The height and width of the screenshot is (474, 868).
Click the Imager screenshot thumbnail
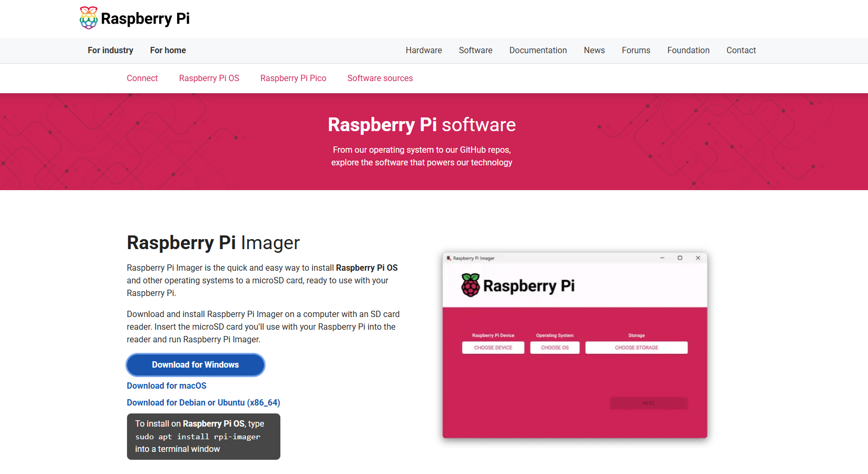pos(575,345)
